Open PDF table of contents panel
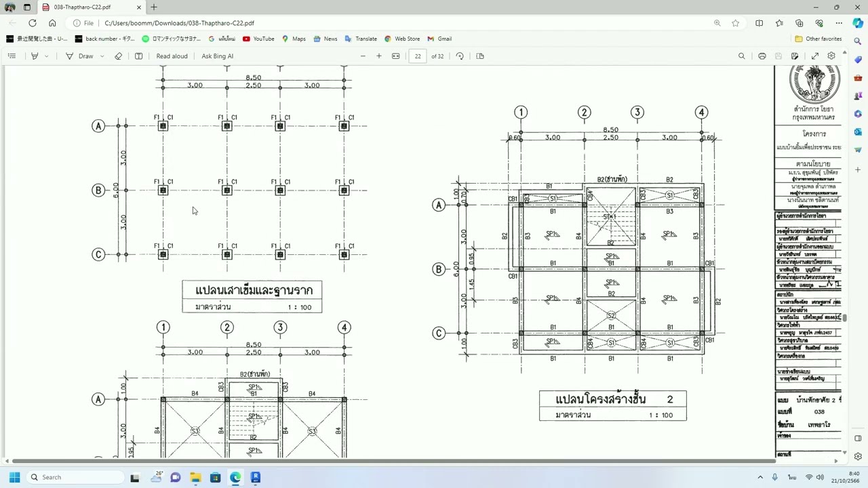The width and height of the screenshot is (868, 488). (12, 56)
